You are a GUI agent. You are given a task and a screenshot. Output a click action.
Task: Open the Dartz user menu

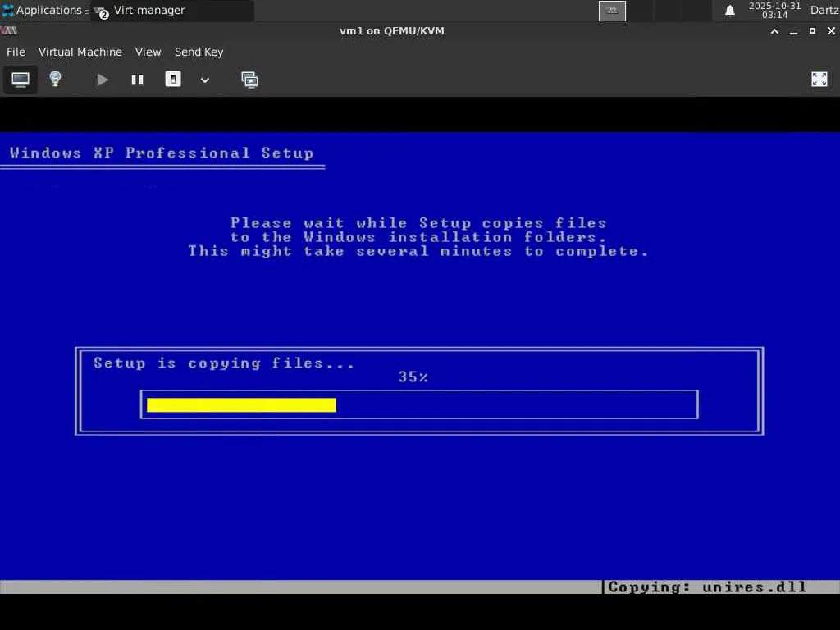click(x=824, y=10)
